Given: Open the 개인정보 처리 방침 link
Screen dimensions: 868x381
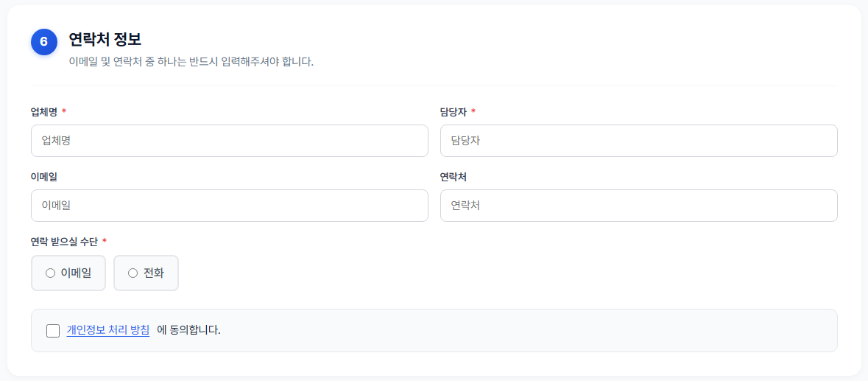Looking at the screenshot, I should pyautogui.click(x=108, y=330).
